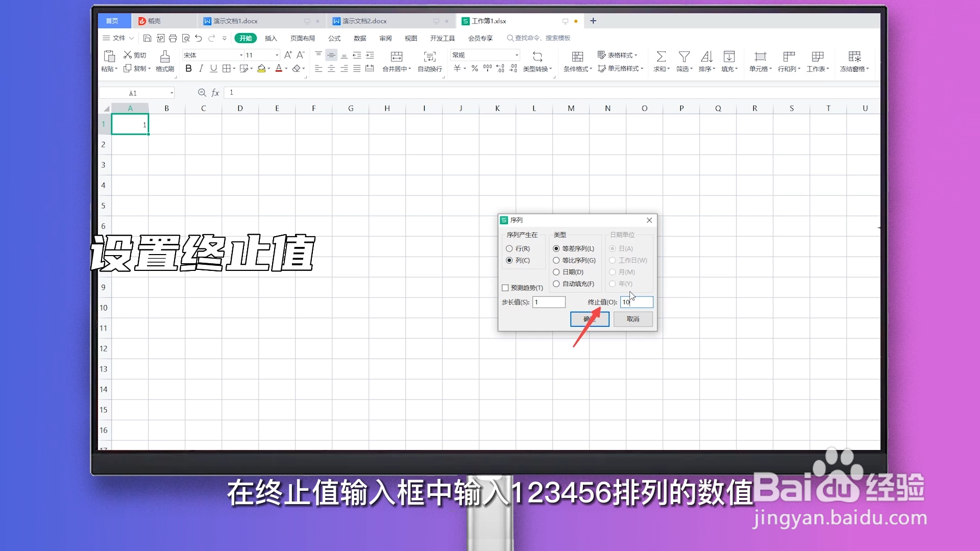Switch to the 公式 ribbon tab

(334, 38)
